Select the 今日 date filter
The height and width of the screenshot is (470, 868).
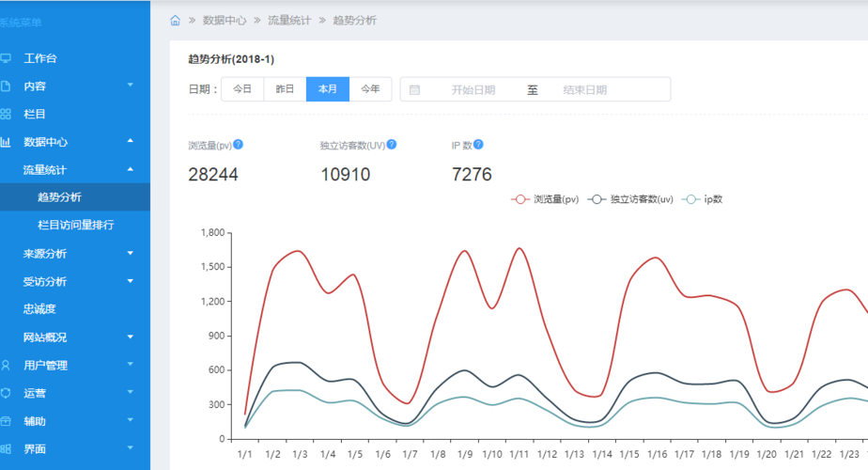point(242,89)
